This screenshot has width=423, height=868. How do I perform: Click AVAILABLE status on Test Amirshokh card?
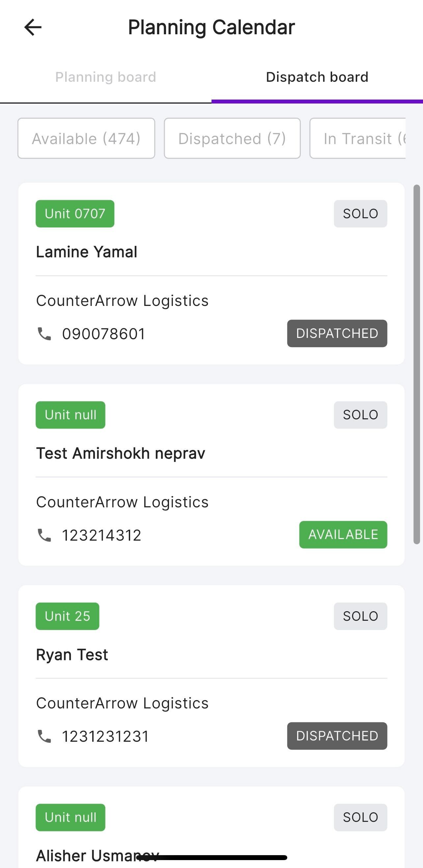point(343,535)
